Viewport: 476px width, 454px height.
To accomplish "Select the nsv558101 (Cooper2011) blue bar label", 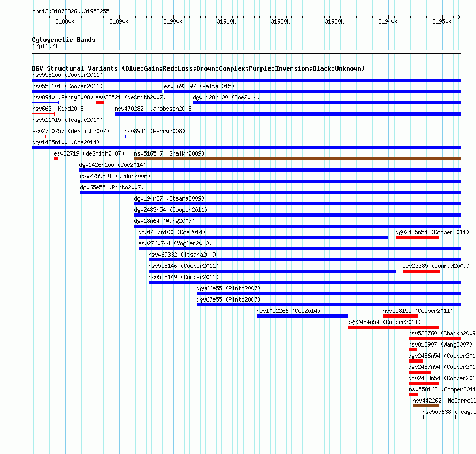I will click(x=67, y=86).
